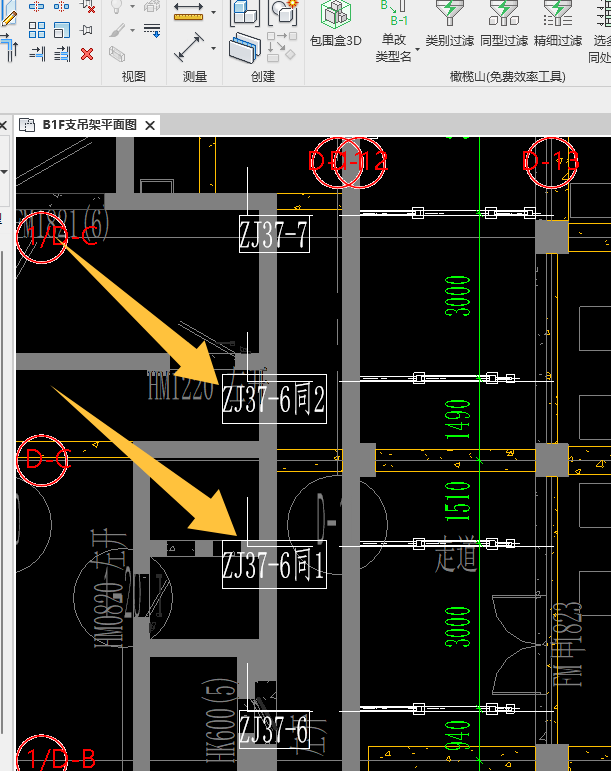This screenshot has height=771, width=611.
Task: Select the pin element icon
Action: point(87,30)
